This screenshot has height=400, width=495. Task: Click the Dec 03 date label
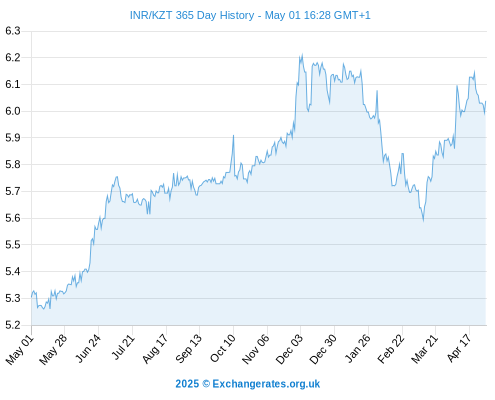pos(289,349)
